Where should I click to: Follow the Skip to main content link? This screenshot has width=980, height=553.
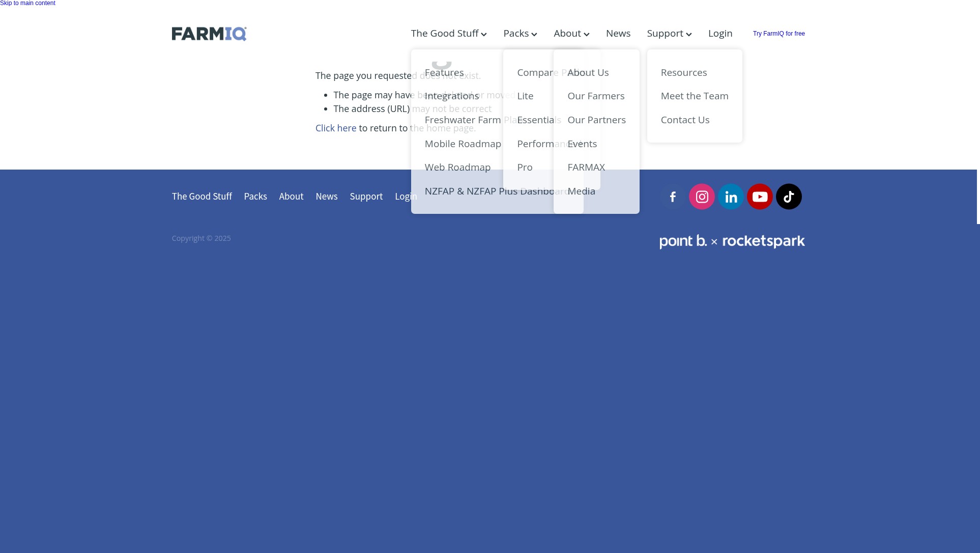(x=27, y=3)
